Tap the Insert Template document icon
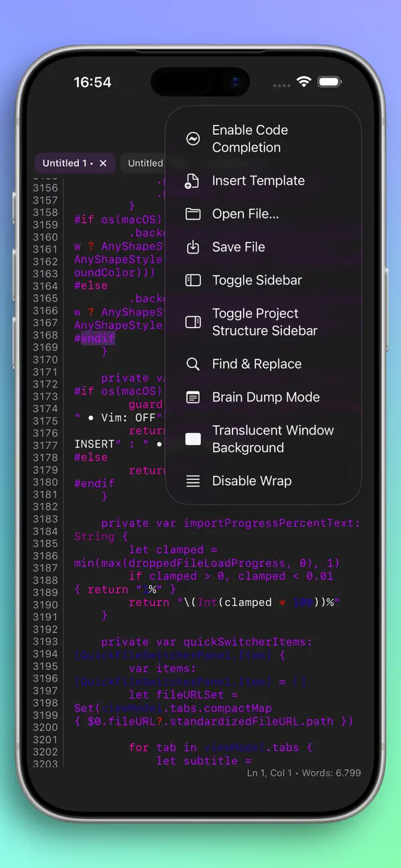The width and height of the screenshot is (401, 868). [192, 180]
